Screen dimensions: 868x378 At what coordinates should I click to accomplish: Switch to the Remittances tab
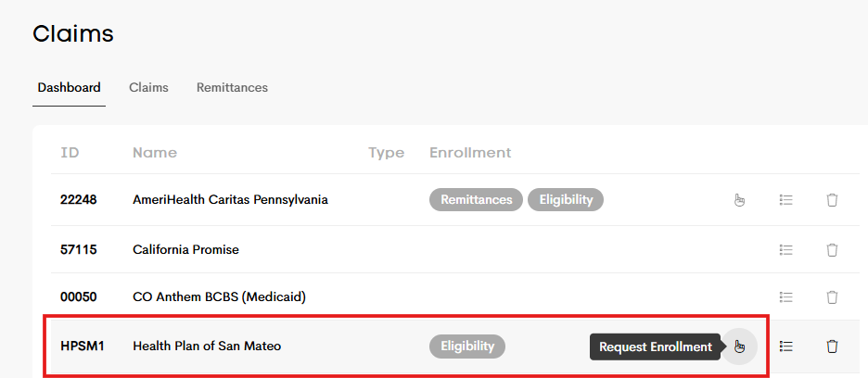tap(232, 87)
